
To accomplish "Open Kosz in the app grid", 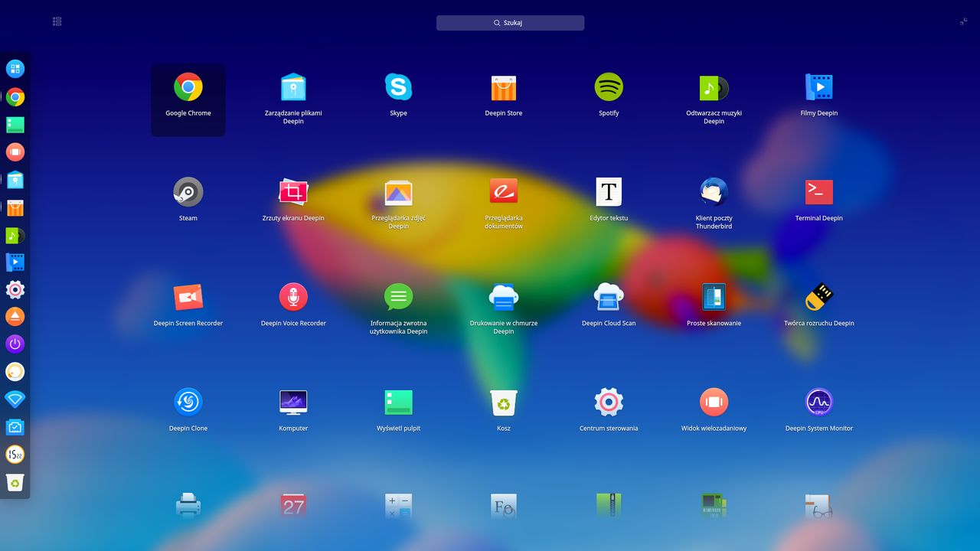I will click(504, 402).
